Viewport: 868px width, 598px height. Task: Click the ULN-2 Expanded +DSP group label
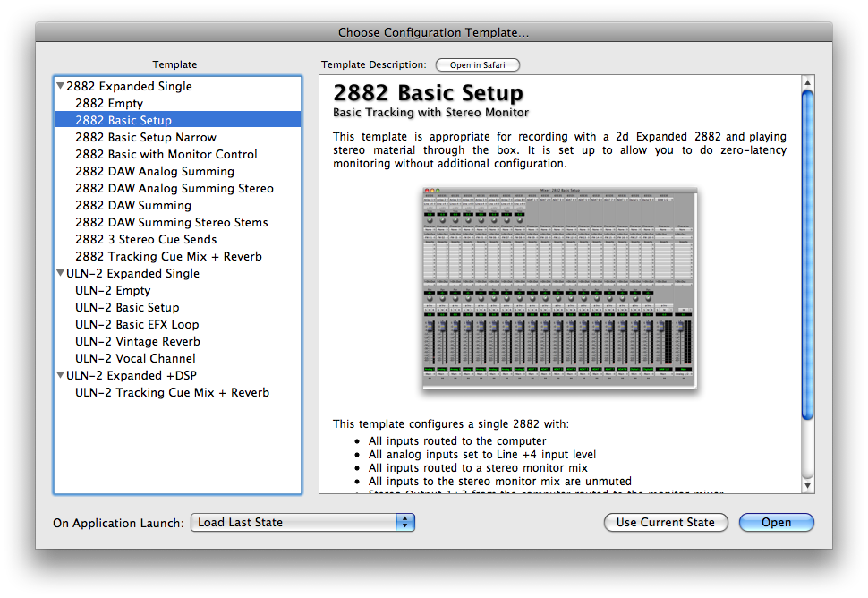pos(132,375)
